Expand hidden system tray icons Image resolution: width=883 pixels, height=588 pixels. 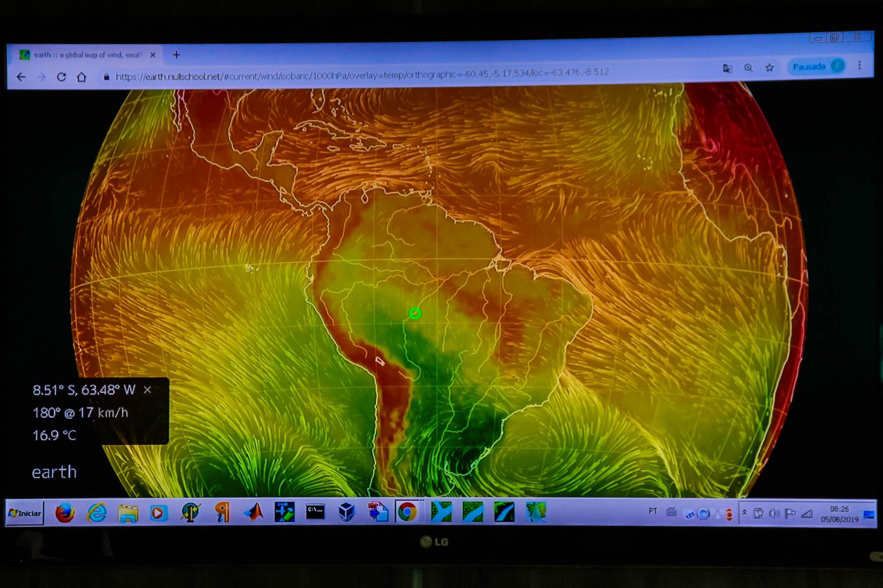744,513
